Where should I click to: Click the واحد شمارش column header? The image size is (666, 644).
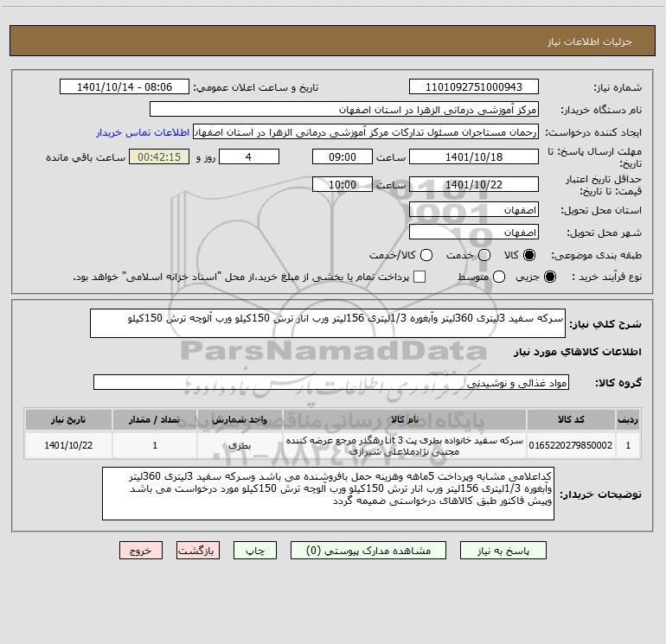(x=240, y=419)
